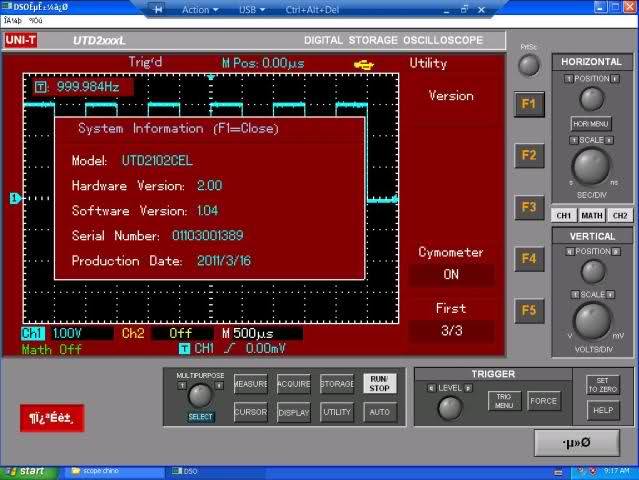The image size is (639, 480).
Task: Click horizontal SCALE right arrow
Action: [x=609, y=140]
